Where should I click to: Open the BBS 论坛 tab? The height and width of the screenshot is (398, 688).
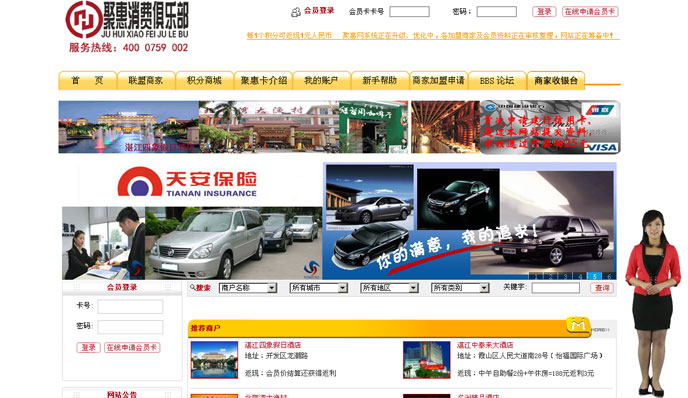click(x=497, y=80)
